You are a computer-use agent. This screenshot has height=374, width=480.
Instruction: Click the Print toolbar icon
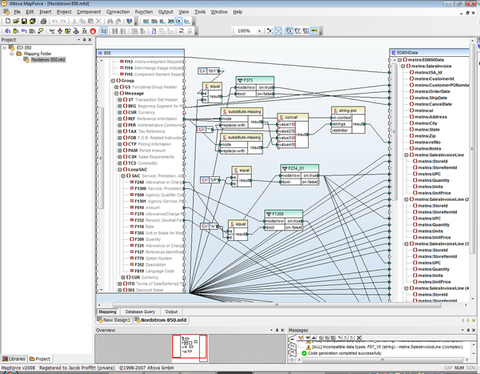43,21
